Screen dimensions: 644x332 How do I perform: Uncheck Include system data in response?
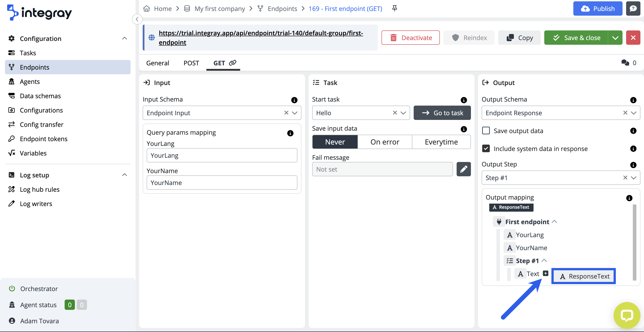click(486, 149)
